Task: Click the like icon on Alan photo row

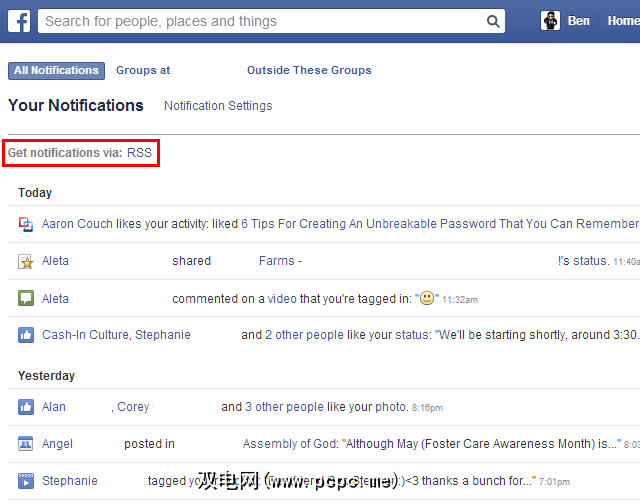Action: coord(26,407)
